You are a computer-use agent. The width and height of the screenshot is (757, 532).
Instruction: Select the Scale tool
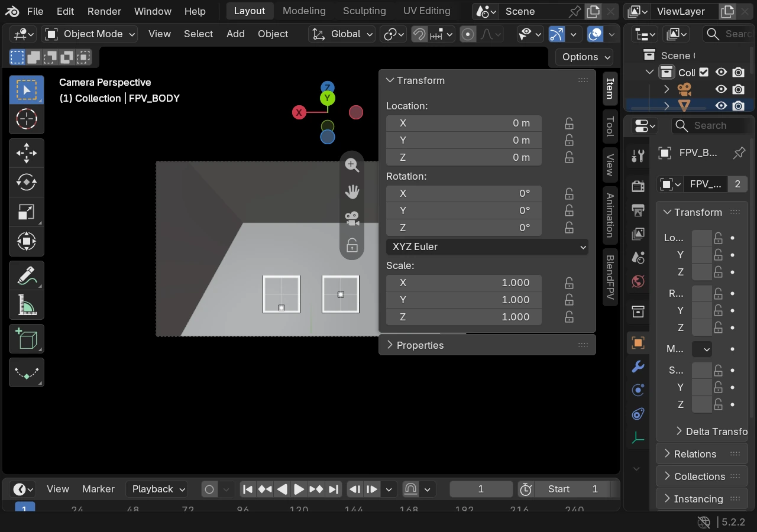pyautogui.click(x=27, y=212)
